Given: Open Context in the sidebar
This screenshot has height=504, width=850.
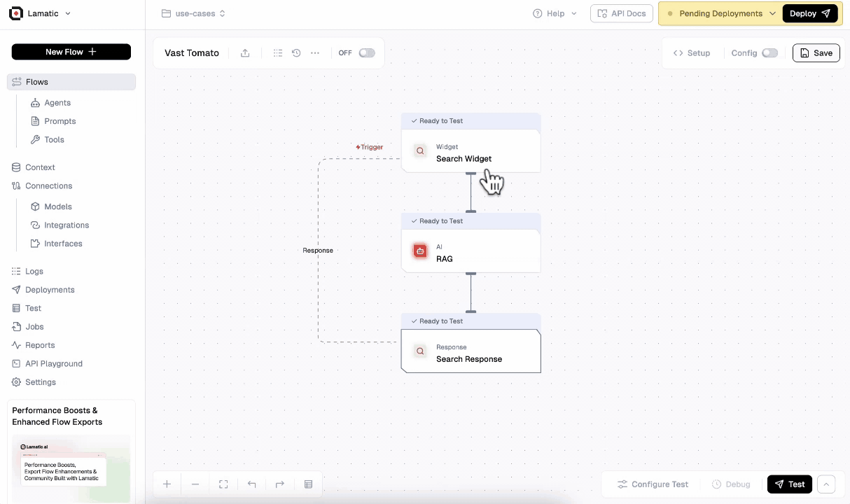Looking at the screenshot, I should [x=40, y=167].
